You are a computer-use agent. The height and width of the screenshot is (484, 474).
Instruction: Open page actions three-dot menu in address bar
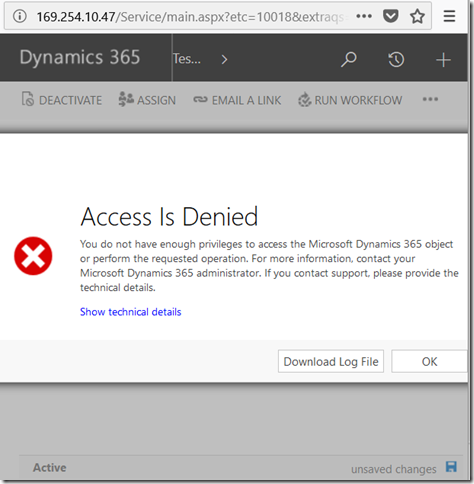coord(364,16)
